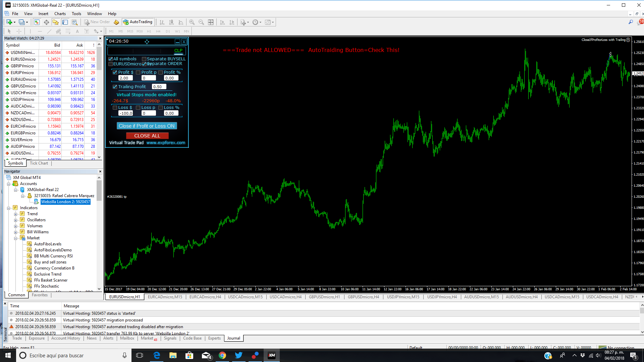The height and width of the screenshot is (362, 644).
Task: Click the Profit $ value input field
Action: click(125, 78)
